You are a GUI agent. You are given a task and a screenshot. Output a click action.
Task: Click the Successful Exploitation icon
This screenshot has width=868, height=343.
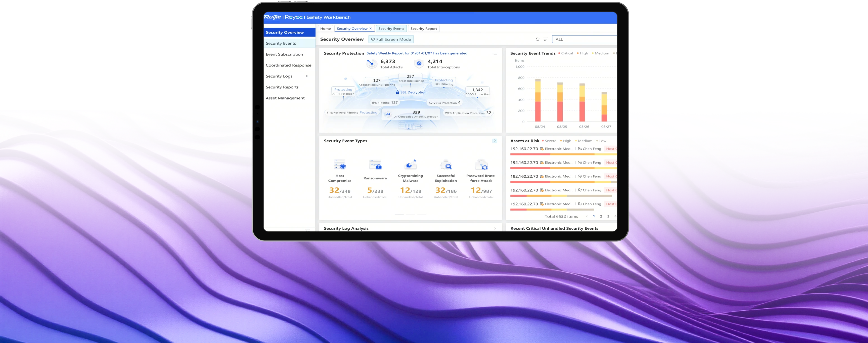[446, 165]
